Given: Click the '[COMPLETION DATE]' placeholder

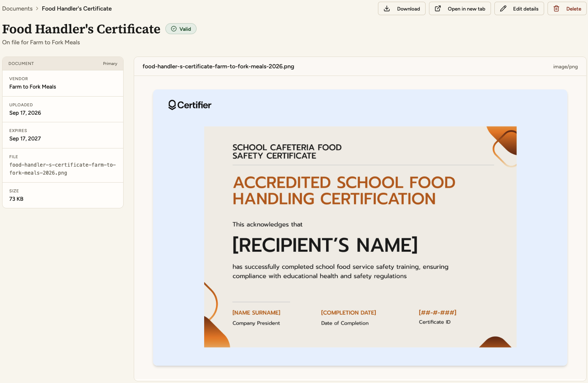Looking at the screenshot, I should 348,313.
